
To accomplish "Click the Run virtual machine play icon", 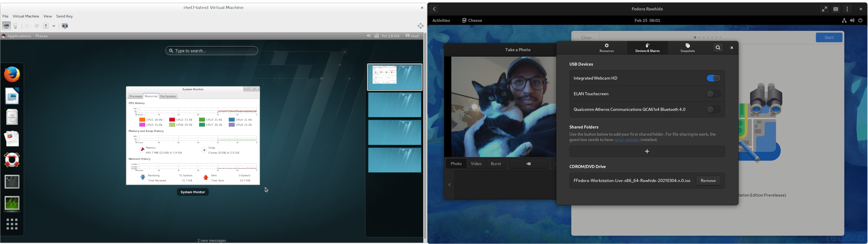I will point(28,26).
